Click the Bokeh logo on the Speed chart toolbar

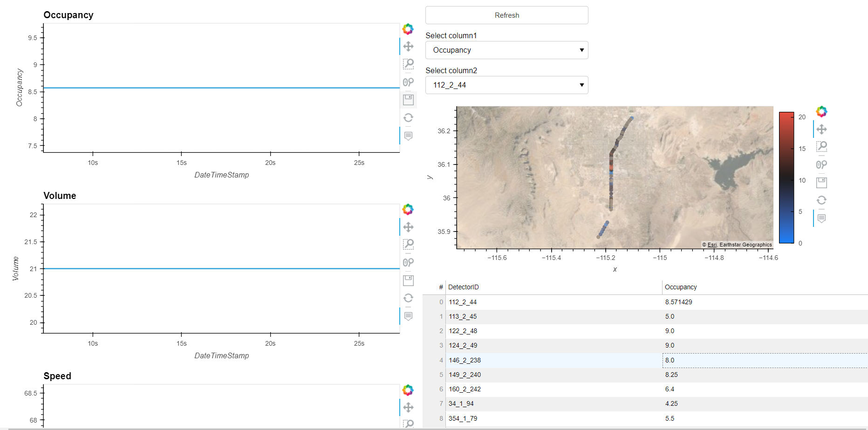point(408,390)
